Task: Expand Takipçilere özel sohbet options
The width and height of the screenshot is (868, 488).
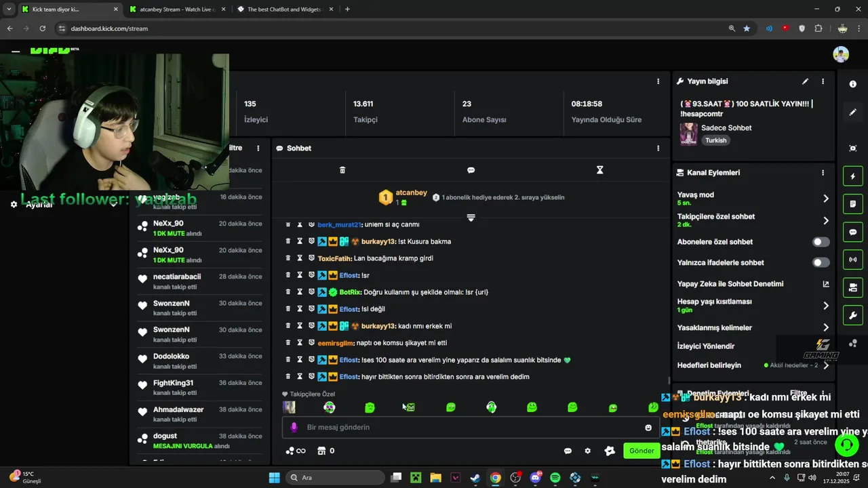Action: click(826, 220)
